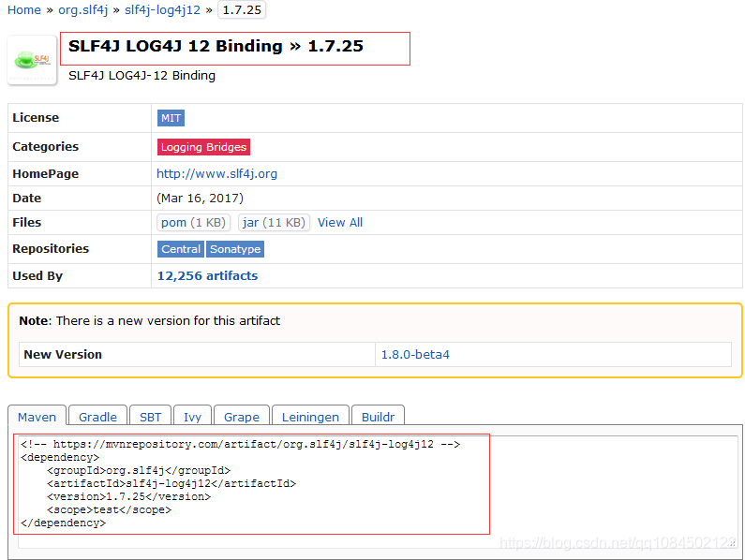
Task: Click the SLF4J LOG4J-12 Binding subtitle
Action: (142, 76)
